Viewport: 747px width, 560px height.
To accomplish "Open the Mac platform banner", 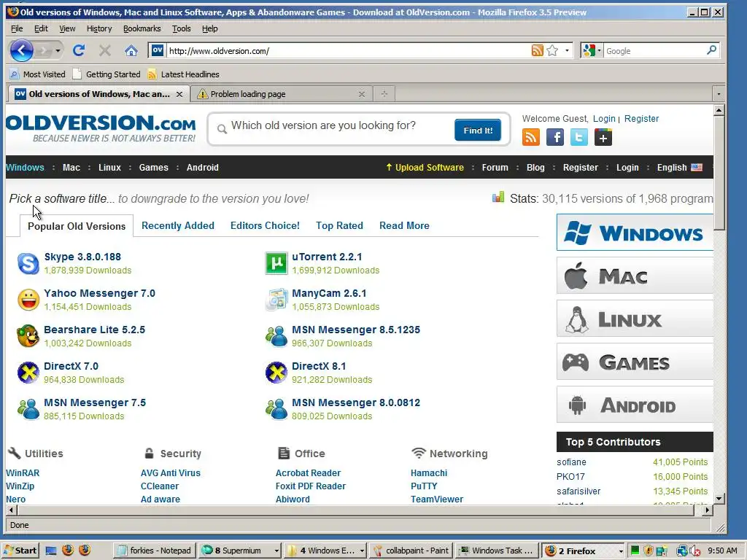I will [635, 276].
